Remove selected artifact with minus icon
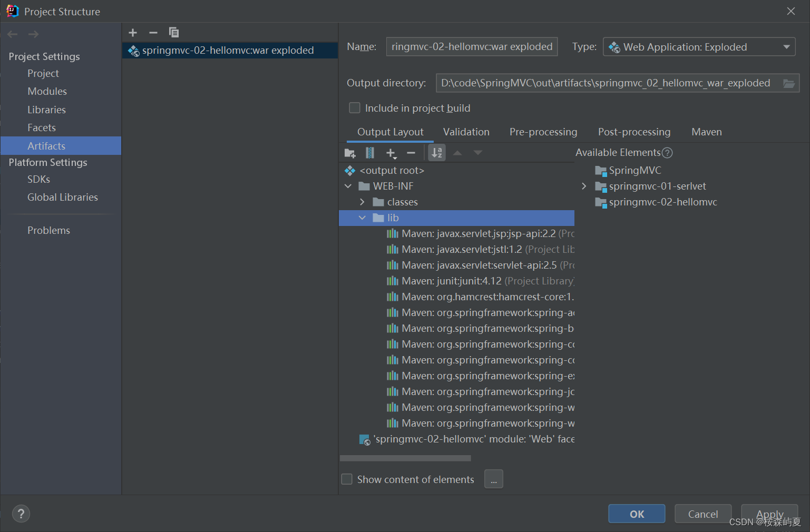The height and width of the screenshot is (532, 810). [153, 33]
